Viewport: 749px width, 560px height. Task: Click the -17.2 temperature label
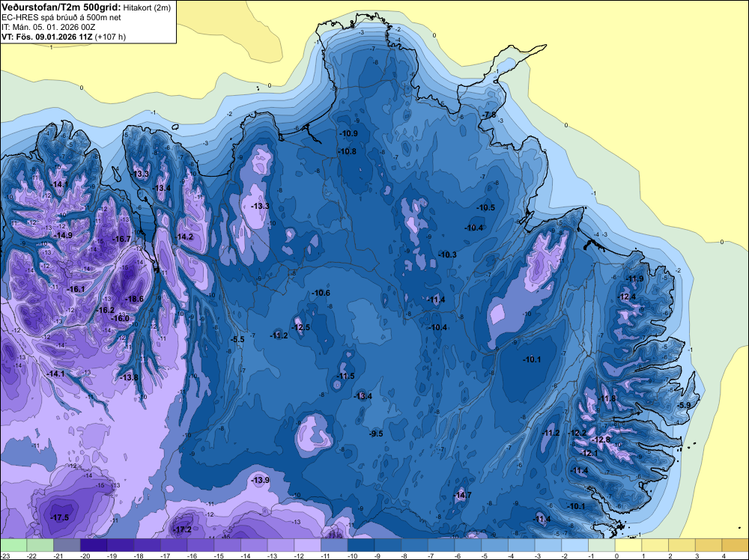pyautogui.click(x=183, y=530)
